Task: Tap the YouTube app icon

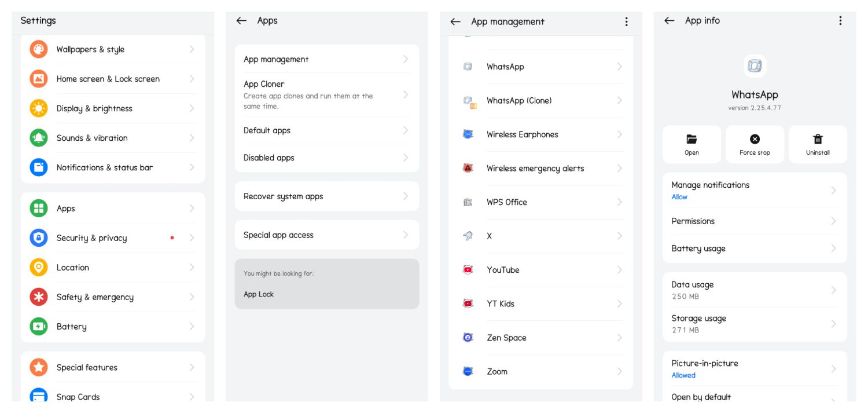Action: click(x=468, y=270)
